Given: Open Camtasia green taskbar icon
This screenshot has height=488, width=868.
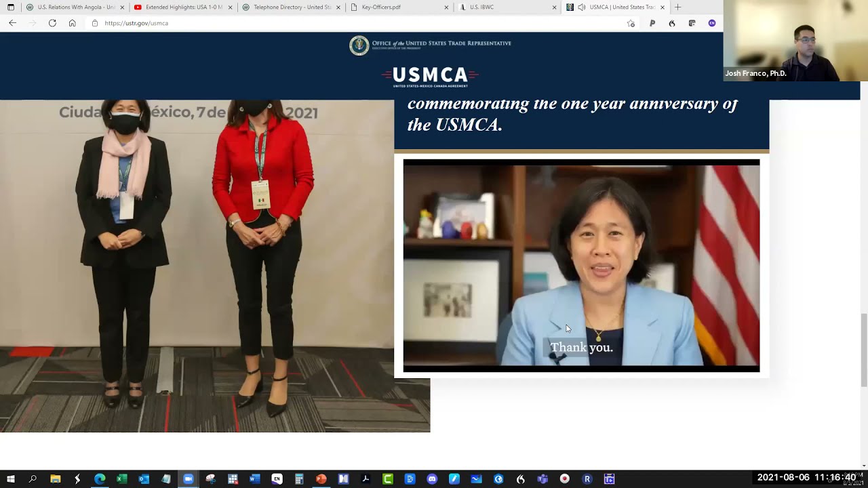Looking at the screenshot, I should click(388, 479).
